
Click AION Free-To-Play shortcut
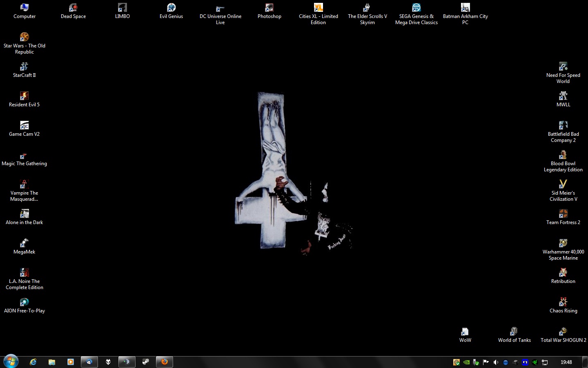pyautogui.click(x=24, y=305)
